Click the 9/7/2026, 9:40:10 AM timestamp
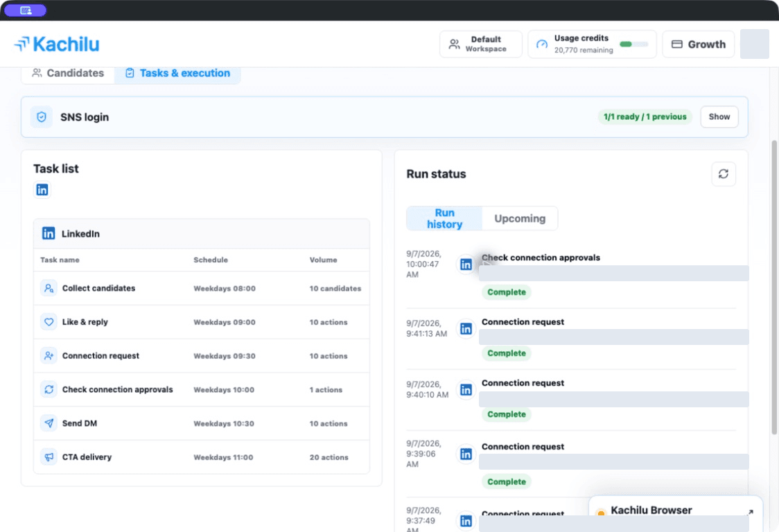 point(427,389)
